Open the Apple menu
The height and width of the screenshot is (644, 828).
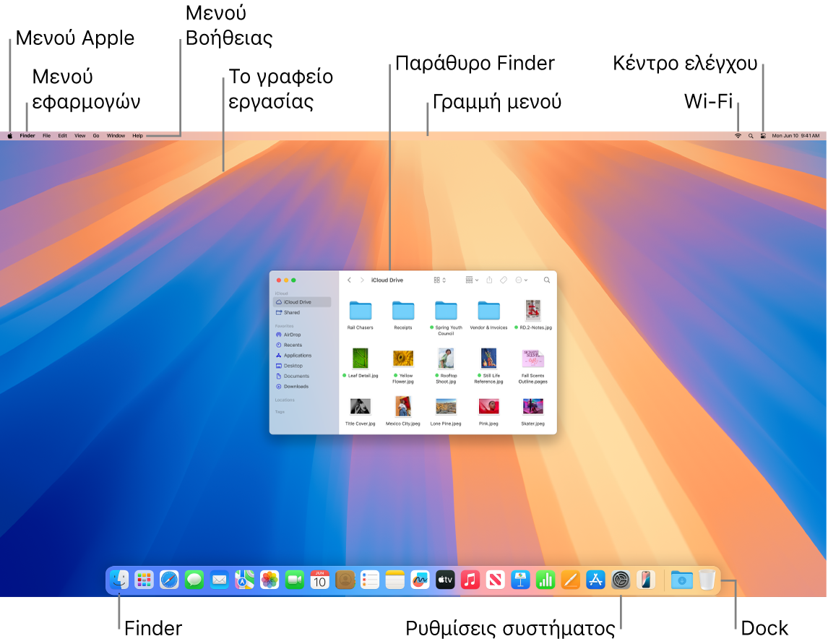pyautogui.click(x=9, y=135)
